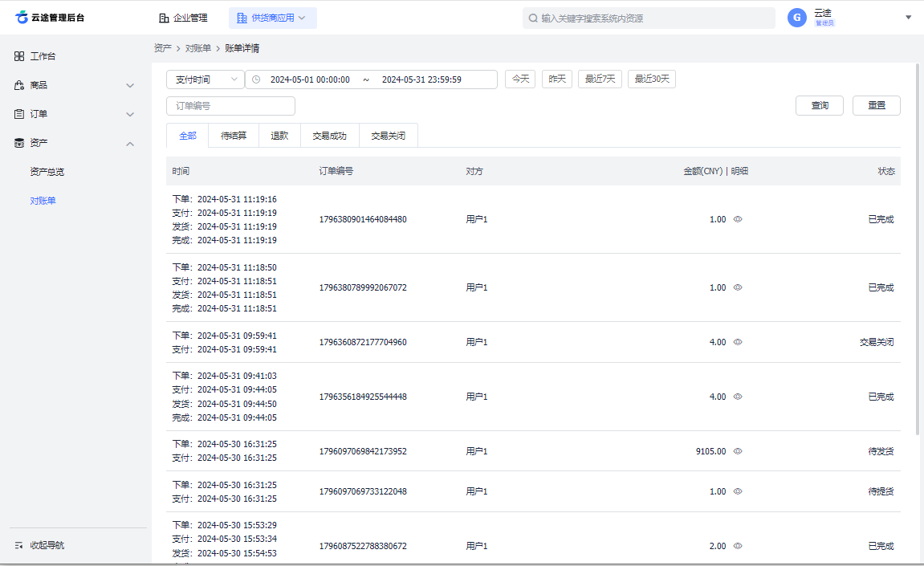The width and height of the screenshot is (924, 566).
Task: Switch to the 退款 tab
Action: pyautogui.click(x=279, y=136)
